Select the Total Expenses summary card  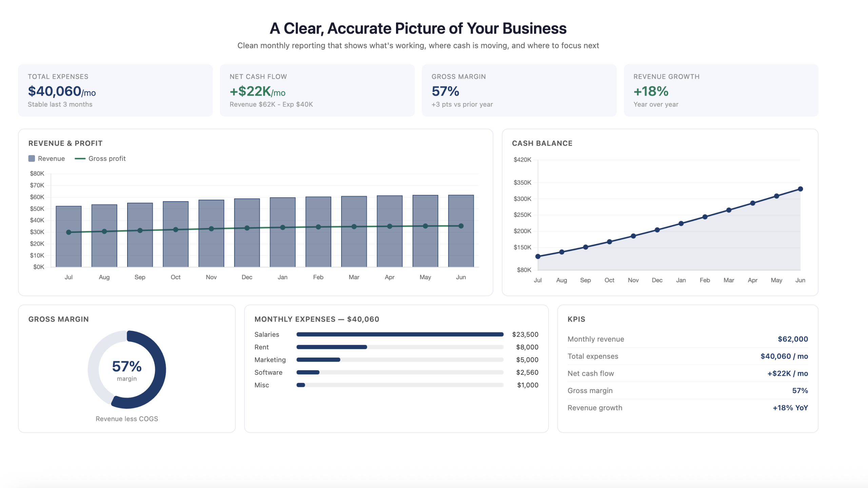coord(115,90)
